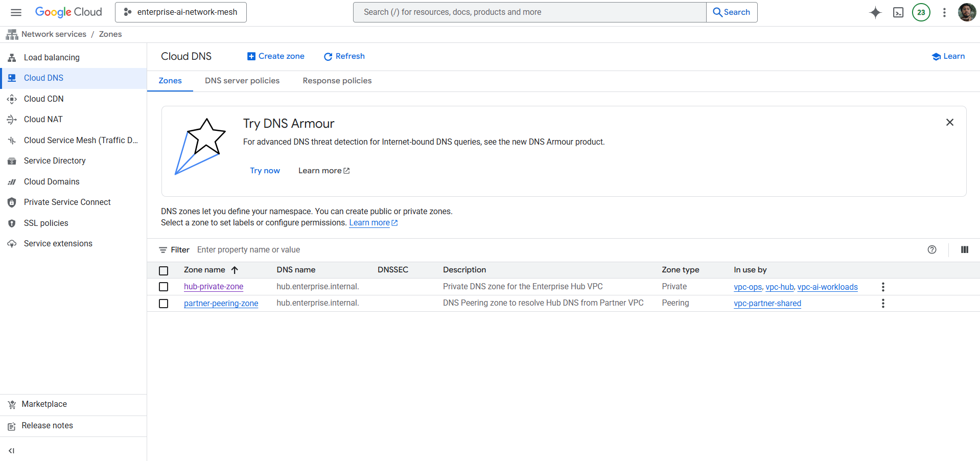Screen dimensions: 980x461
Task: Select the hub-private-zone checkbox
Action: [x=164, y=287]
